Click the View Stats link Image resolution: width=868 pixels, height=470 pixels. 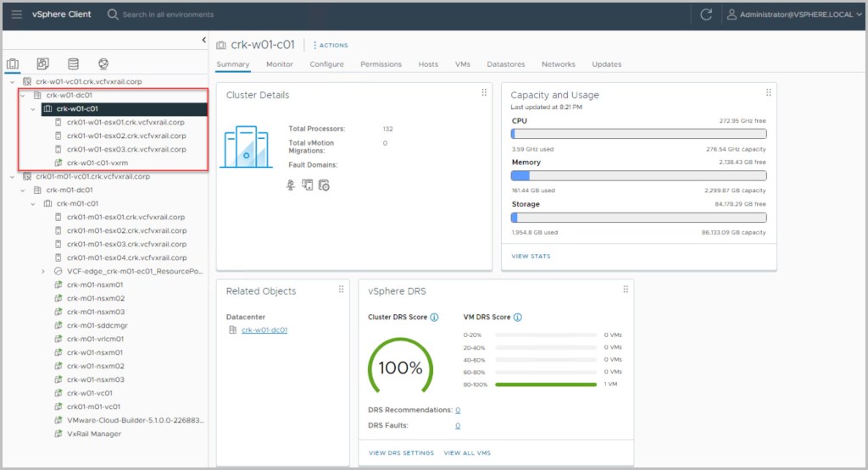pyautogui.click(x=531, y=256)
